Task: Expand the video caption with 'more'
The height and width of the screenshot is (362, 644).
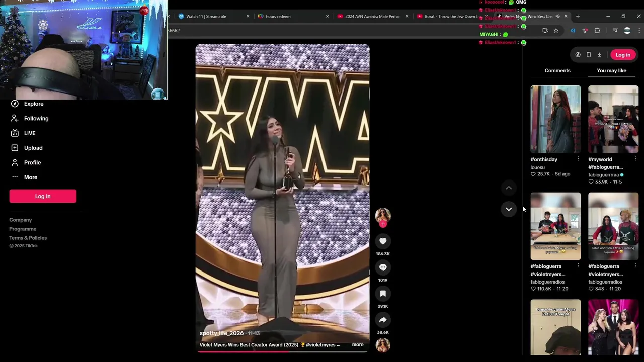Action: pos(357,345)
